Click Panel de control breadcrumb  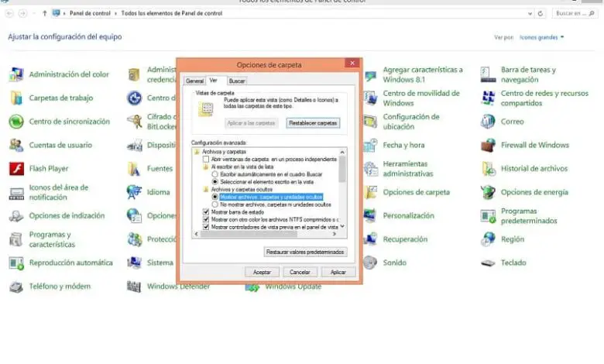point(90,13)
